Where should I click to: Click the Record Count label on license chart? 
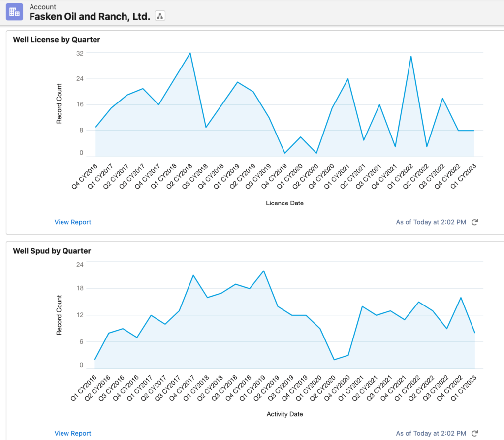tap(59, 102)
